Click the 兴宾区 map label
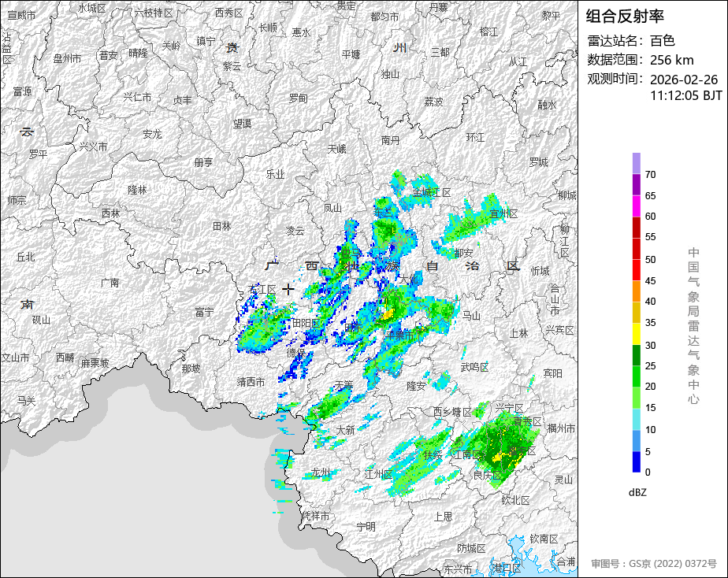 (x=560, y=330)
